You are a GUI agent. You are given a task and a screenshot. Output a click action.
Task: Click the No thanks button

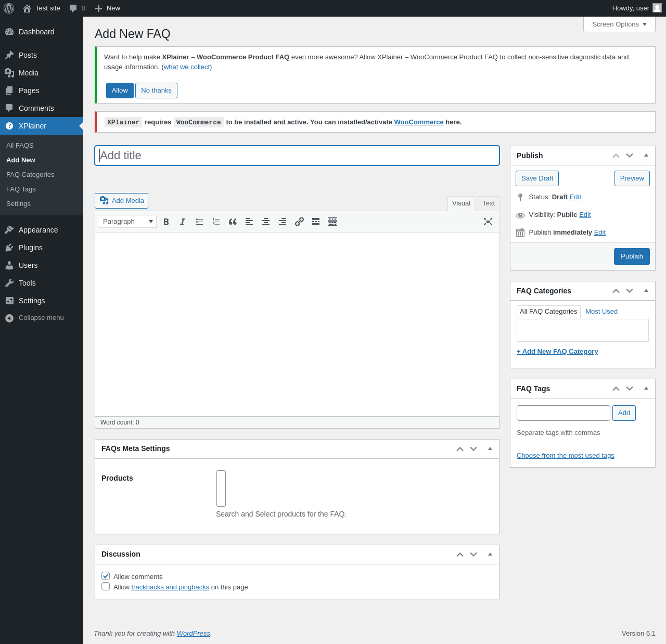point(156,91)
